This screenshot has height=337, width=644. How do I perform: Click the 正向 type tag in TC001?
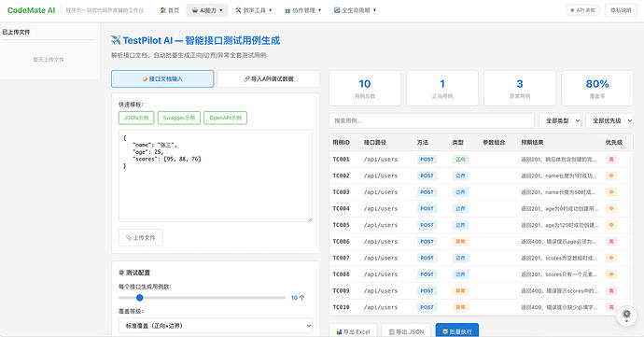460,159
